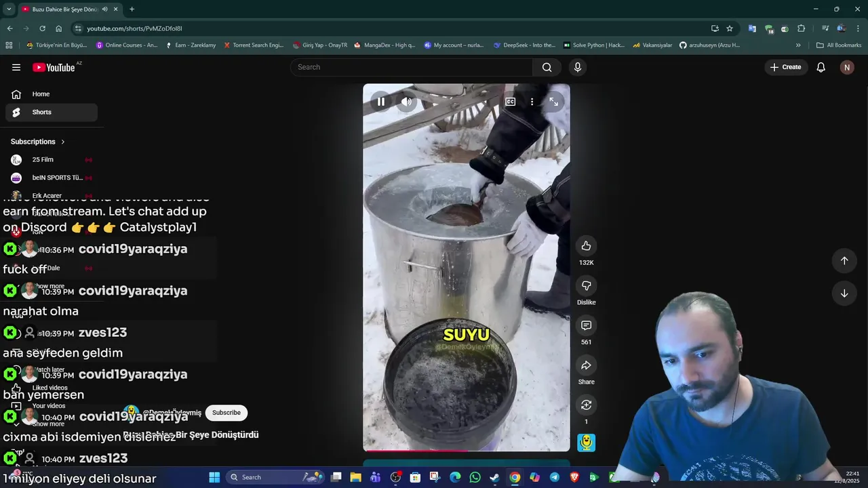Select Home in the YouTube sidebar
The height and width of the screenshot is (488, 868).
pos(52,94)
